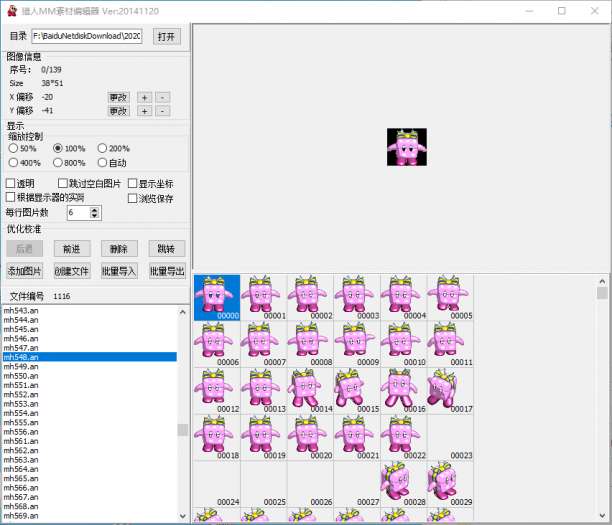Increase X offset with plus button

tap(144, 97)
